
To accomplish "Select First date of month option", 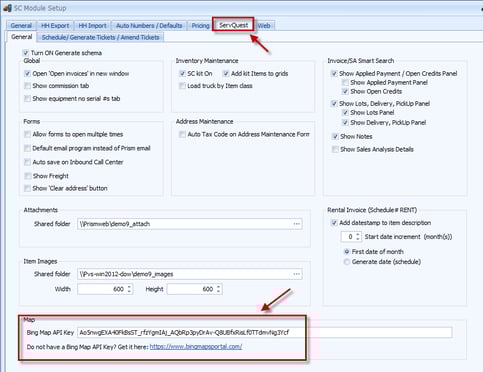I will (x=347, y=252).
